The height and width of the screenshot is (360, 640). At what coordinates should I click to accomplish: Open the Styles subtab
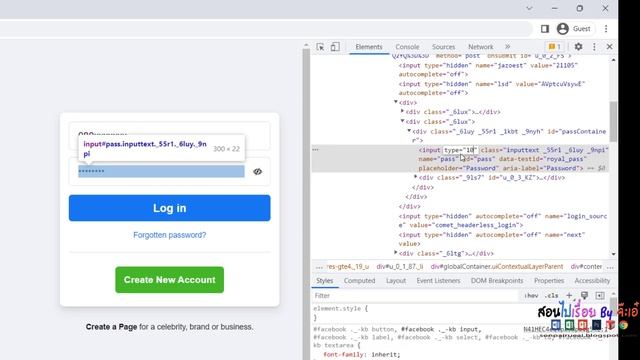(324, 281)
